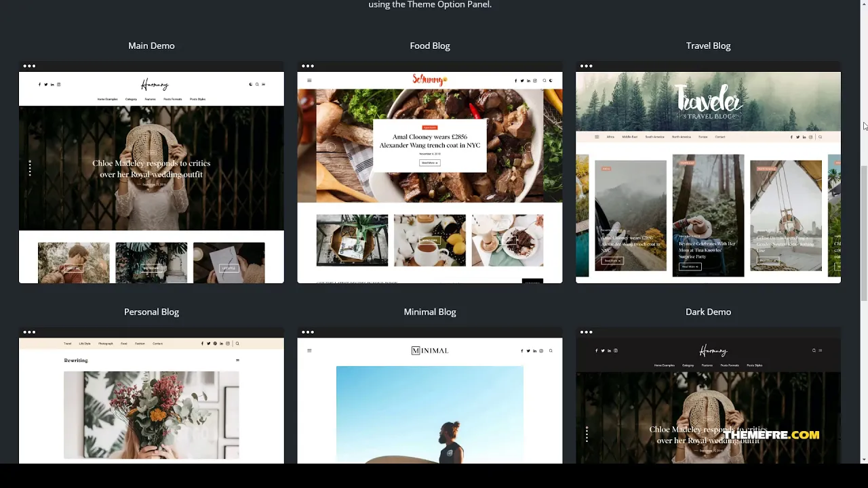The image size is (868, 488).
Task: Toggle dark mode in Food Blog header
Action: coord(551,81)
